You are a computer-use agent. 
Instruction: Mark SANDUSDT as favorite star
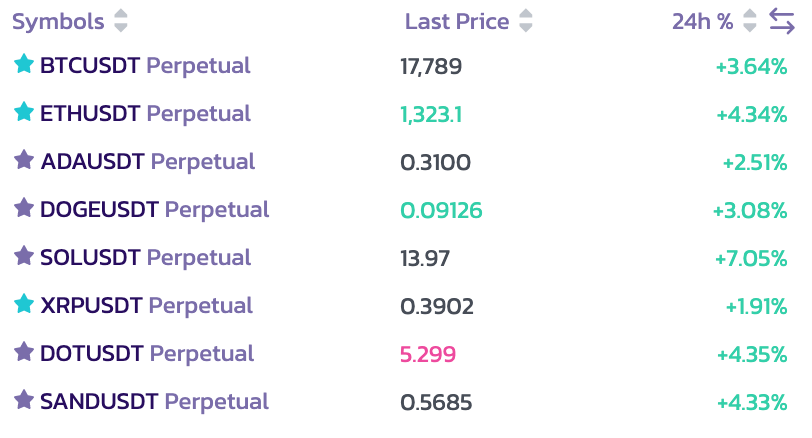pos(24,400)
